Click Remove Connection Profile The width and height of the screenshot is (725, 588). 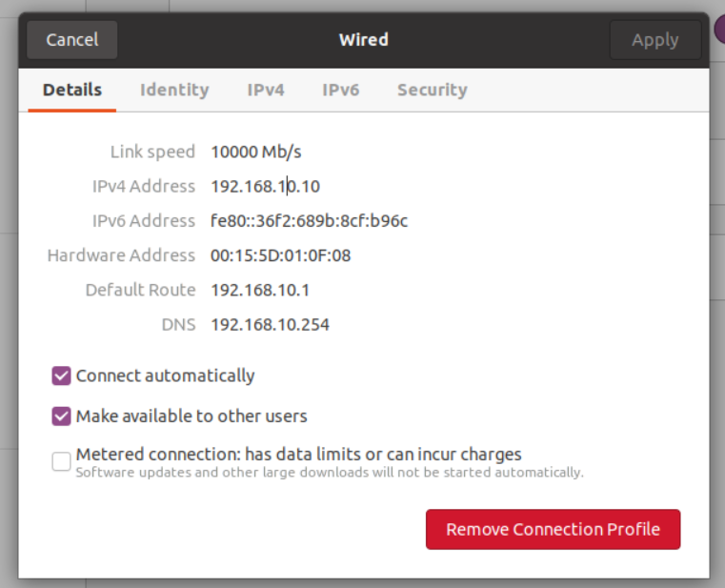553,530
